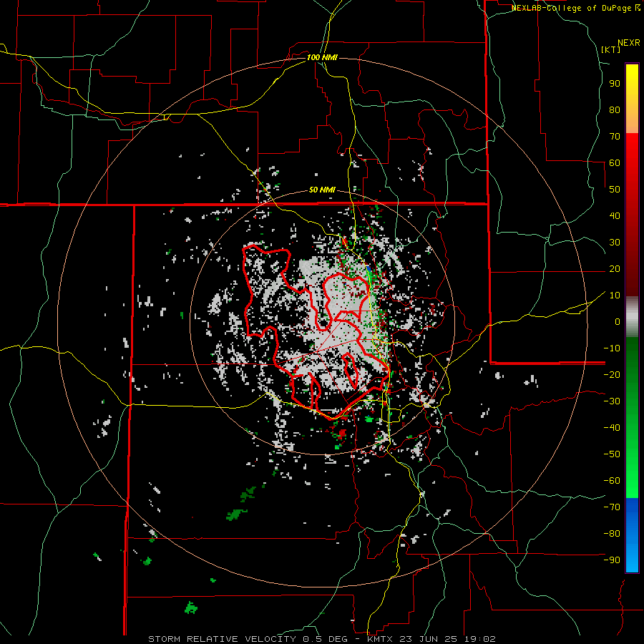Click the positive 30 knot scale value
The height and width of the screenshot is (644, 644).
pyautogui.click(x=615, y=243)
